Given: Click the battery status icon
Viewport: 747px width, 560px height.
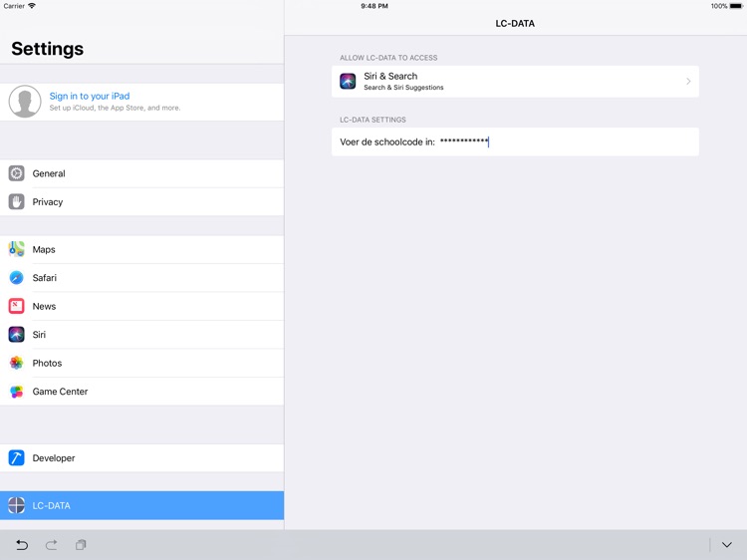Looking at the screenshot, I should [736, 6].
